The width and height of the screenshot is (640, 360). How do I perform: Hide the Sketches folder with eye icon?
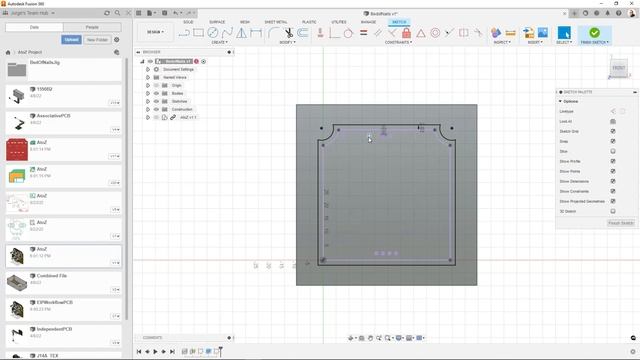point(156,101)
